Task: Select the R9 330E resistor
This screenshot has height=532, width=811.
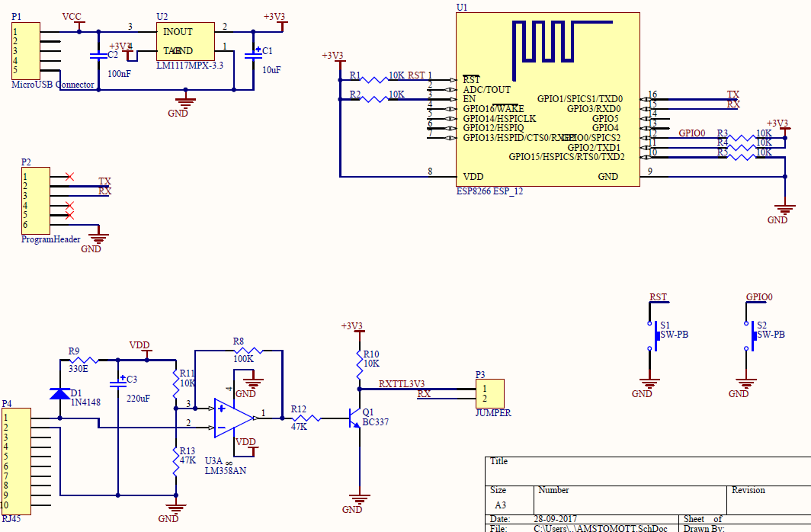Action: (x=81, y=360)
